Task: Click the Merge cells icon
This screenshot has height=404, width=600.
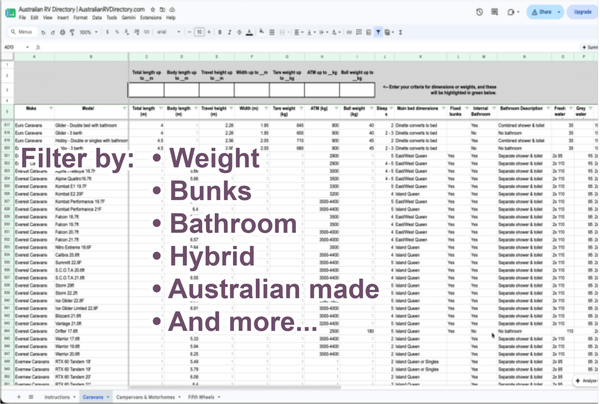Action: point(283,32)
